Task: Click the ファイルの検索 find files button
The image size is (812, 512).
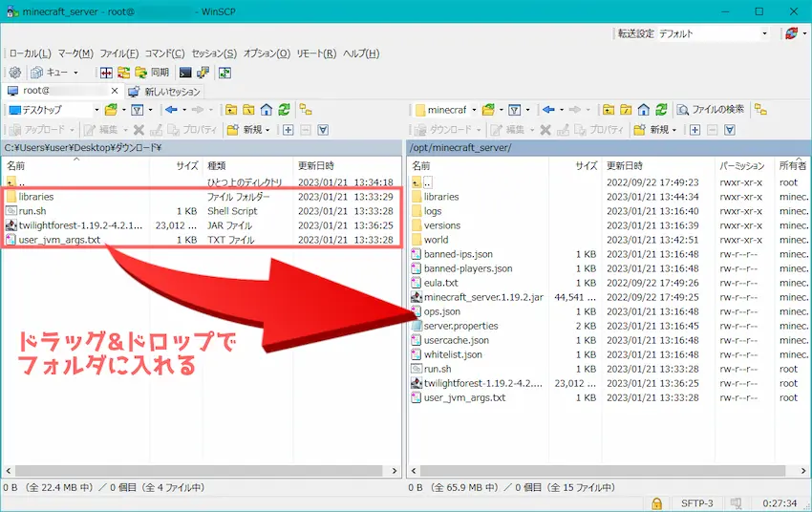Action: 711,110
